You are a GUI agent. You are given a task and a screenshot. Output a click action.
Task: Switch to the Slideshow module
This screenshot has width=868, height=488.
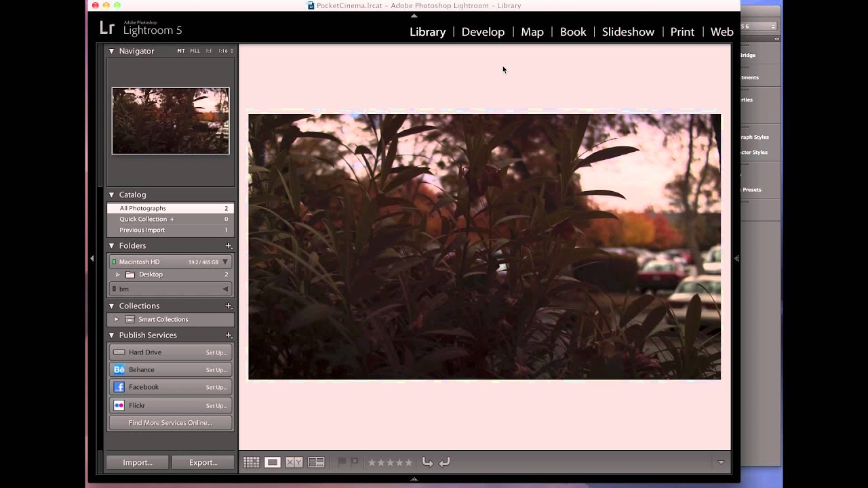(x=628, y=32)
